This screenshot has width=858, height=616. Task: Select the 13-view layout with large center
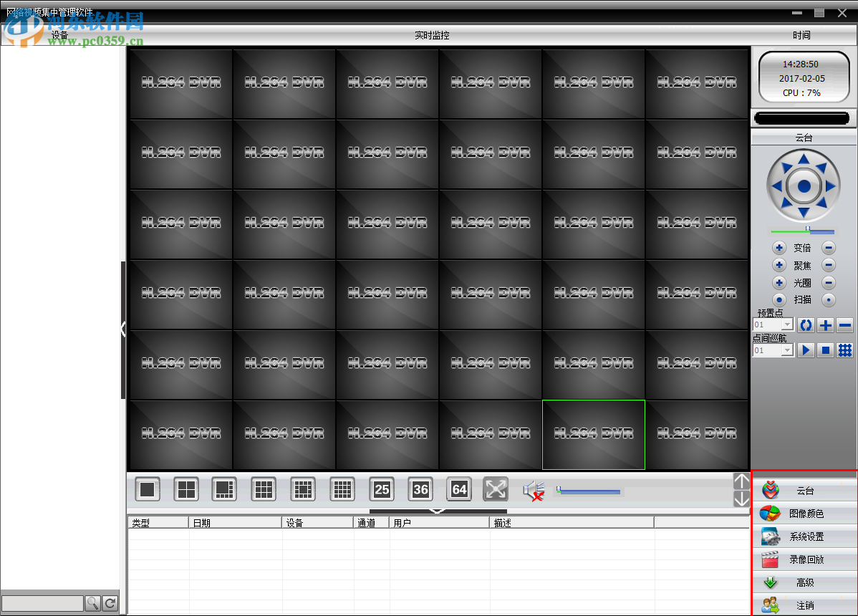point(303,489)
